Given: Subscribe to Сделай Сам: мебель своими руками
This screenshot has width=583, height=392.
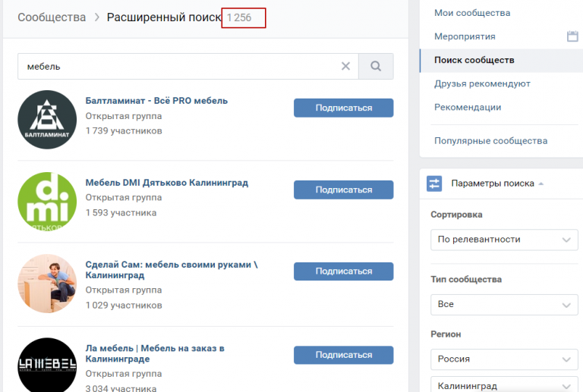Looking at the screenshot, I should pos(344,271).
